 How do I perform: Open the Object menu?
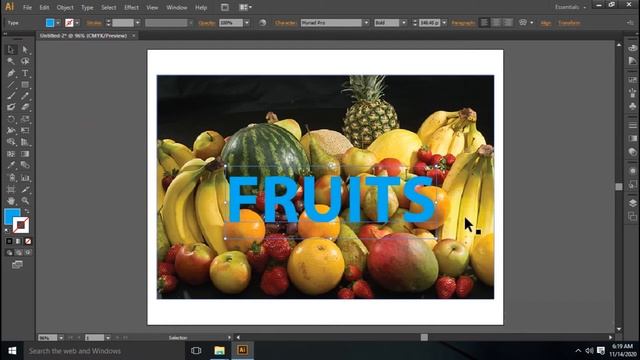coord(65,7)
